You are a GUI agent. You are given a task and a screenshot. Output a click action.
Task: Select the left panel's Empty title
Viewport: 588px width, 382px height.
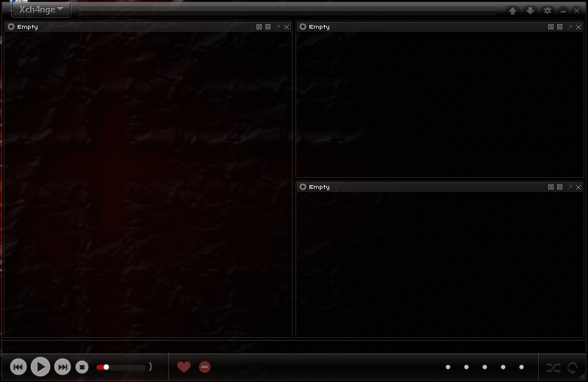coord(27,27)
